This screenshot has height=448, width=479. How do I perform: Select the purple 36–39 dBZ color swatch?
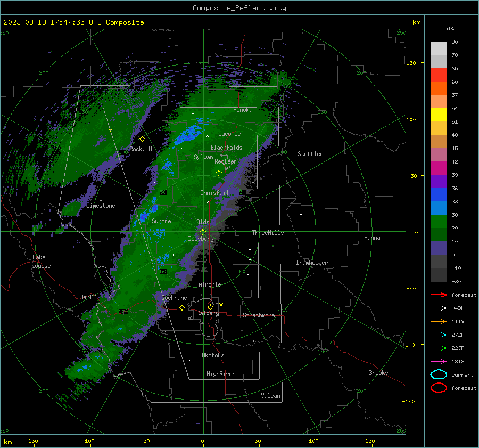(439, 182)
